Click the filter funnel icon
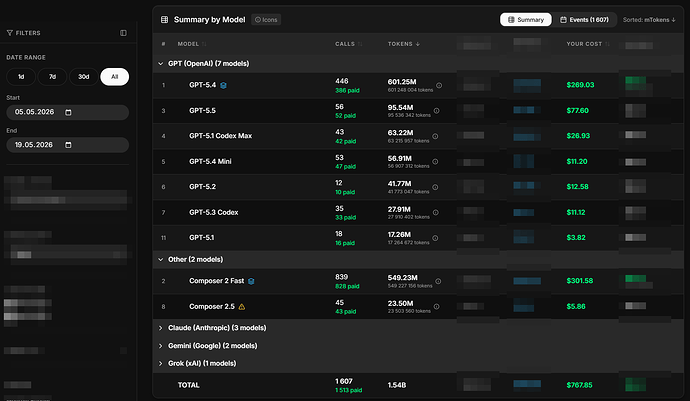This screenshot has height=401, width=690. coord(10,33)
